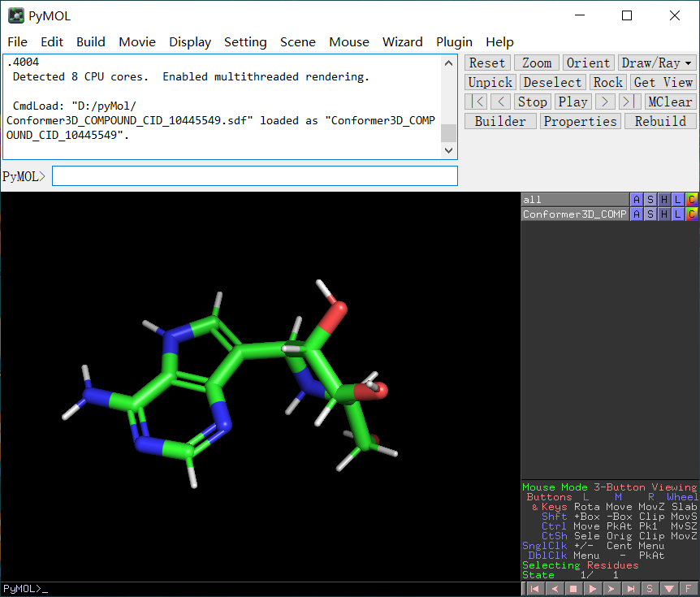Click the Zoom button
The image size is (700, 597).
pyautogui.click(x=537, y=63)
